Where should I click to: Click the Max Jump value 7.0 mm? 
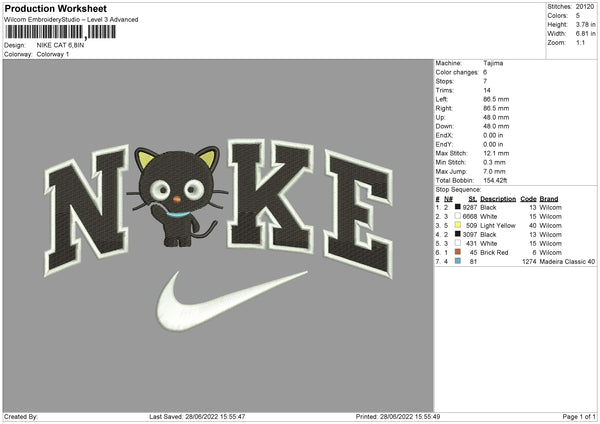494,171
